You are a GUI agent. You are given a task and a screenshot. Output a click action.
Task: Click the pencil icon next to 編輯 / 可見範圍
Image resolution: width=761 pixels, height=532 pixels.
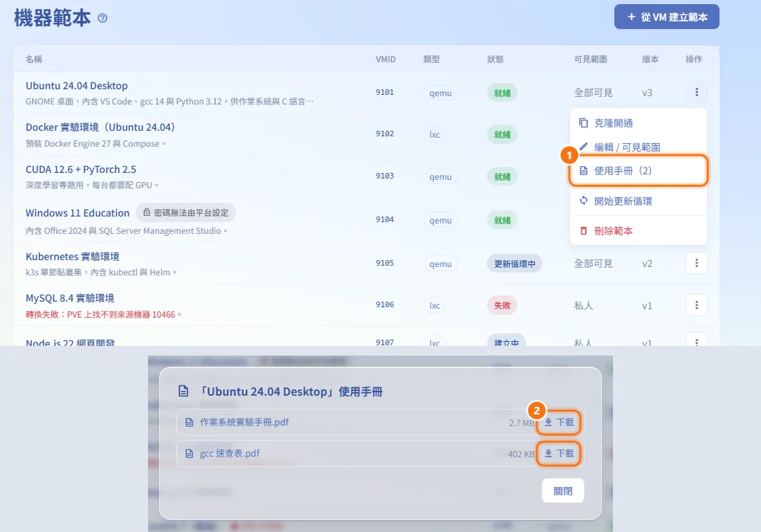coord(583,147)
